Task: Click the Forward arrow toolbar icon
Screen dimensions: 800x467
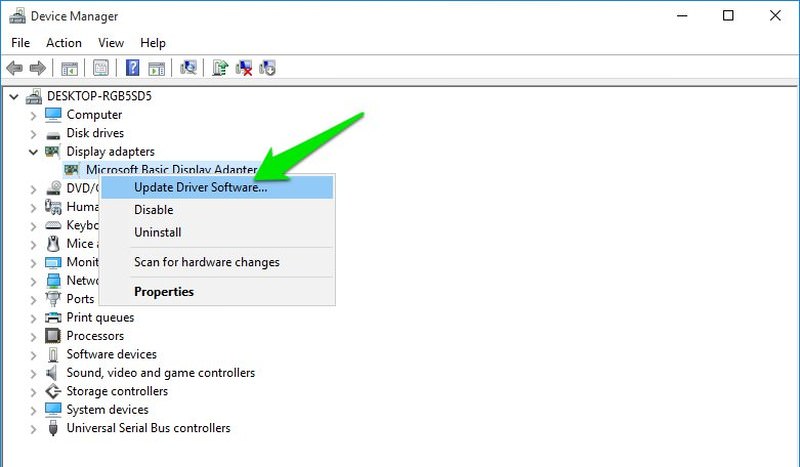Action: pyautogui.click(x=38, y=68)
